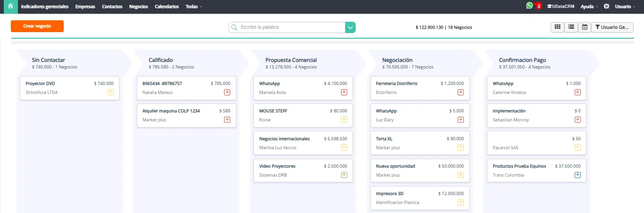This screenshot has height=213, width=644.
Task: Open the Usuario Ge... filter button
Action: click(612, 27)
